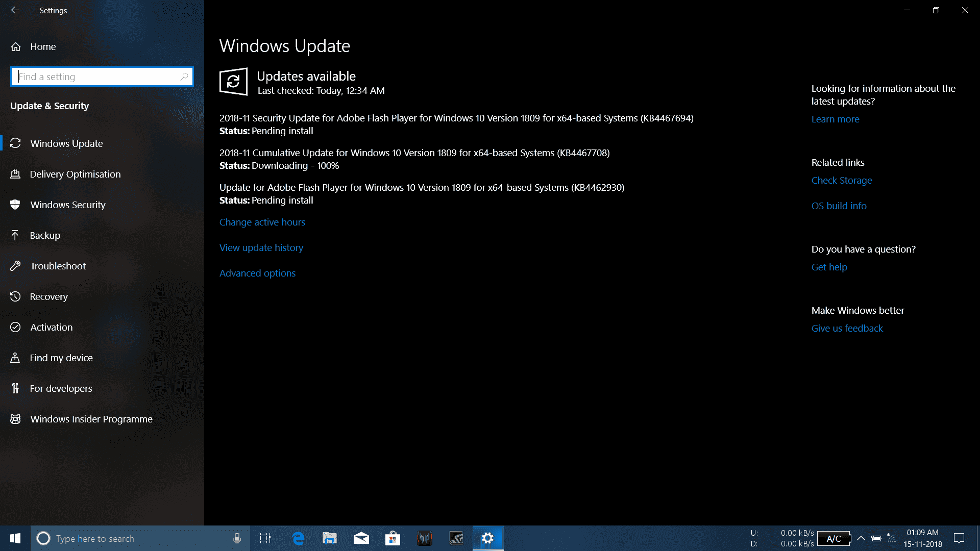Click the search magnifier icon

(184, 77)
